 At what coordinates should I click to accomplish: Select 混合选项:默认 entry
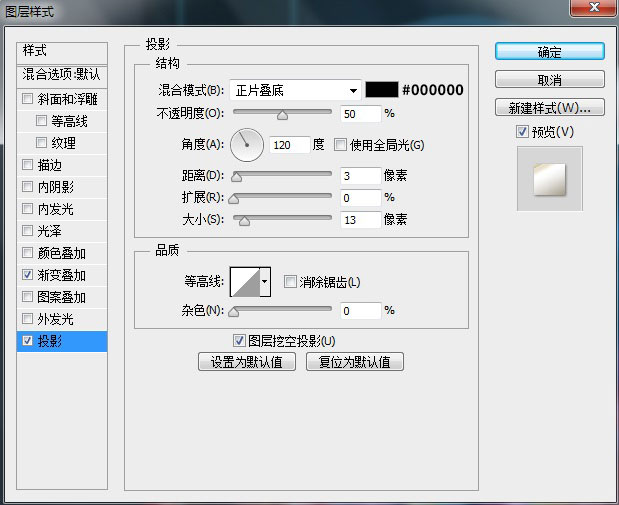(62, 76)
